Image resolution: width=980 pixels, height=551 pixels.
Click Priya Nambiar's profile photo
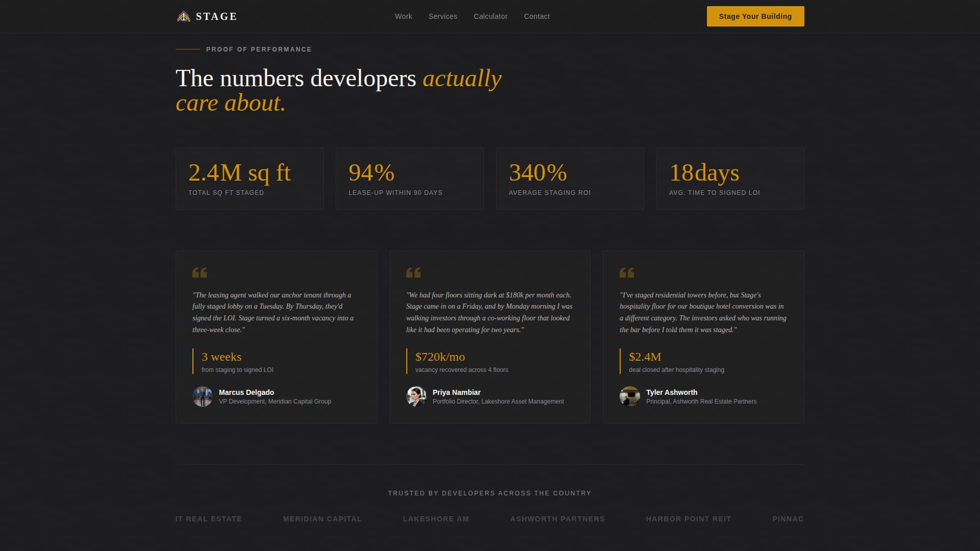pyautogui.click(x=417, y=396)
